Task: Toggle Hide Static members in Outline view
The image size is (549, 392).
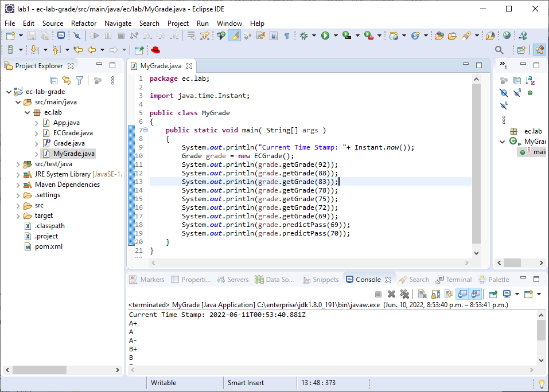Action: click(x=517, y=93)
